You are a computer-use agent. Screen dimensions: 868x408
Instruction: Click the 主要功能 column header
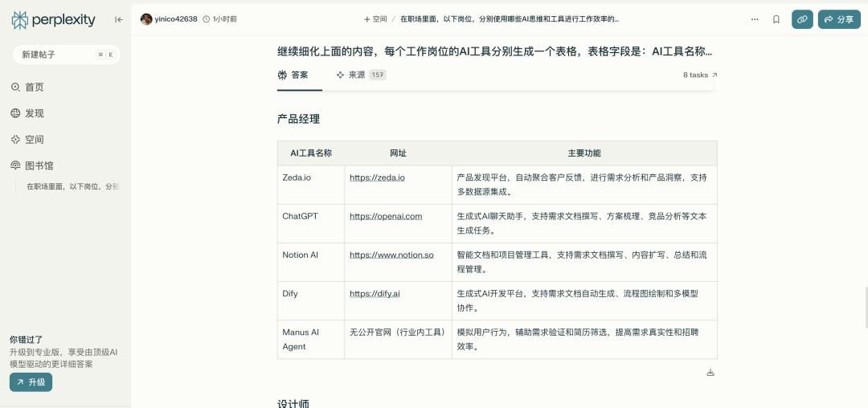[x=584, y=153]
